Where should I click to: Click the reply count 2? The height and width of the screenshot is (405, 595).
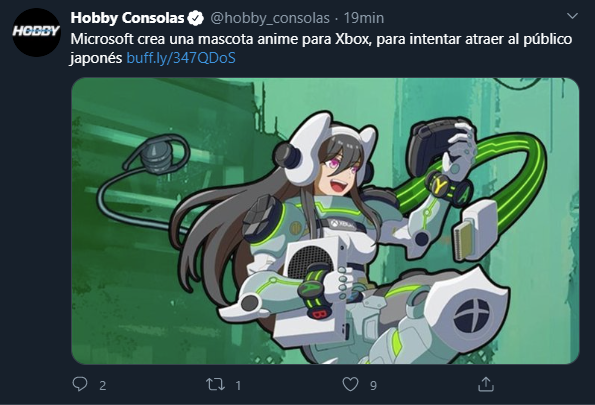(102, 386)
